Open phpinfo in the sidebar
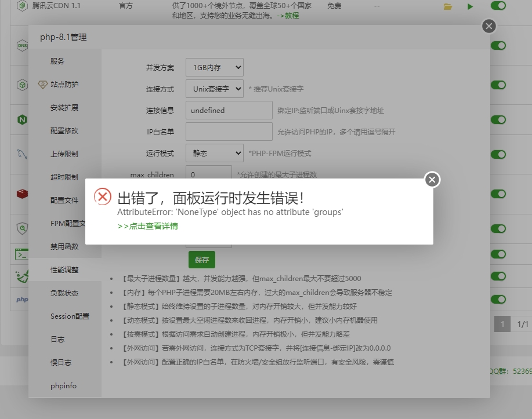 pyautogui.click(x=65, y=386)
